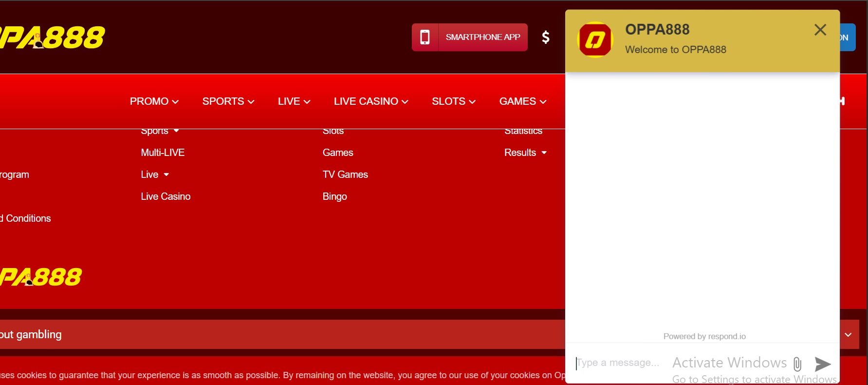Open the SPORTS navigation menu
This screenshot has width=868, height=385.
pyautogui.click(x=228, y=101)
